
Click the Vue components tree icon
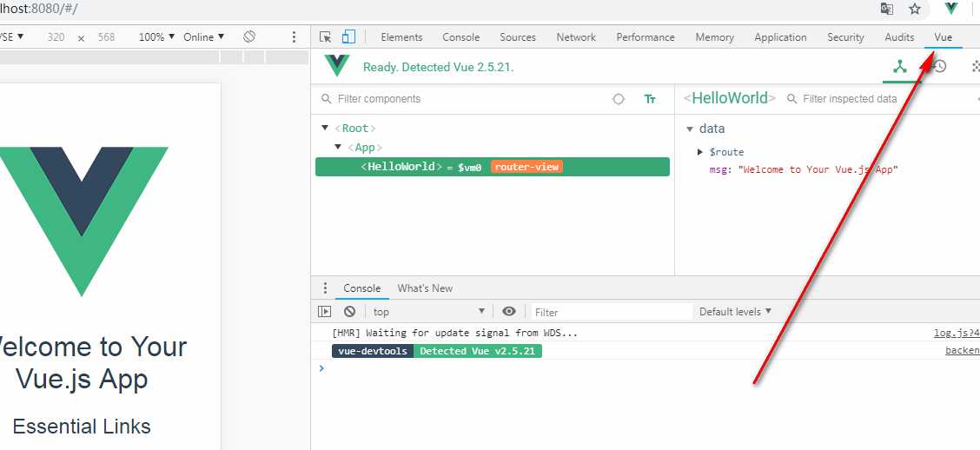(x=900, y=66)
